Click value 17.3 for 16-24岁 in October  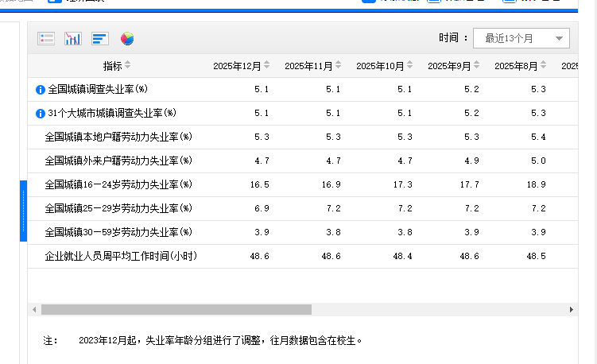click(402, 184)
